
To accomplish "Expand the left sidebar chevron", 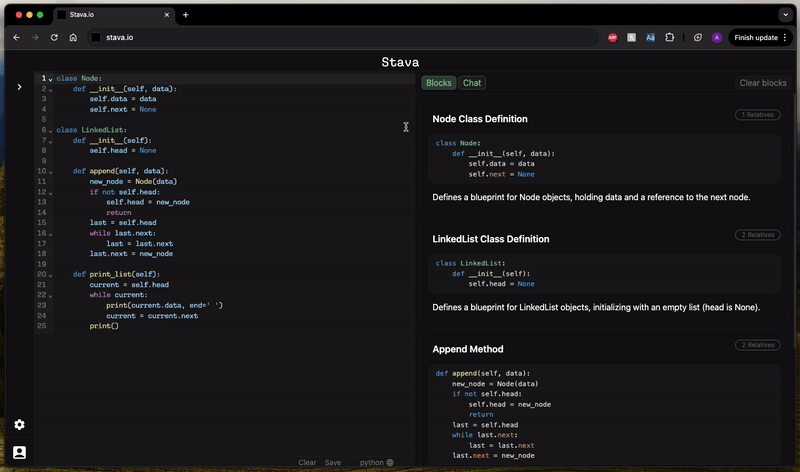I will click(19, 87).
